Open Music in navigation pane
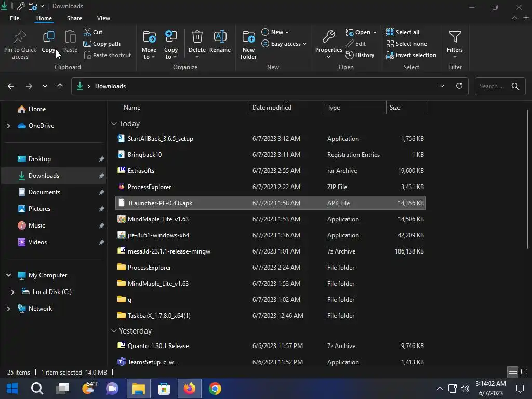 click(37, 225)
